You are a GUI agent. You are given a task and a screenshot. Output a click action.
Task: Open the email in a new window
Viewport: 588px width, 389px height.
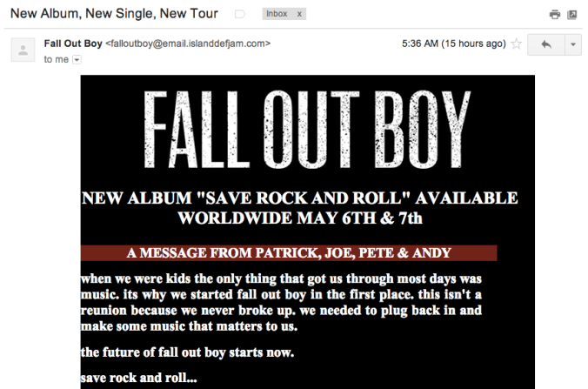point(572,15)
